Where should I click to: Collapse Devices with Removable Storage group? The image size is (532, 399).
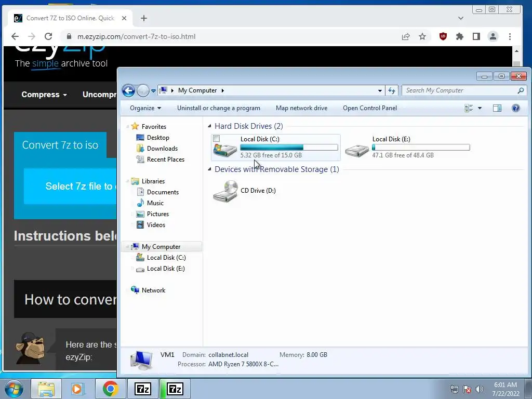tap(209, 169)
